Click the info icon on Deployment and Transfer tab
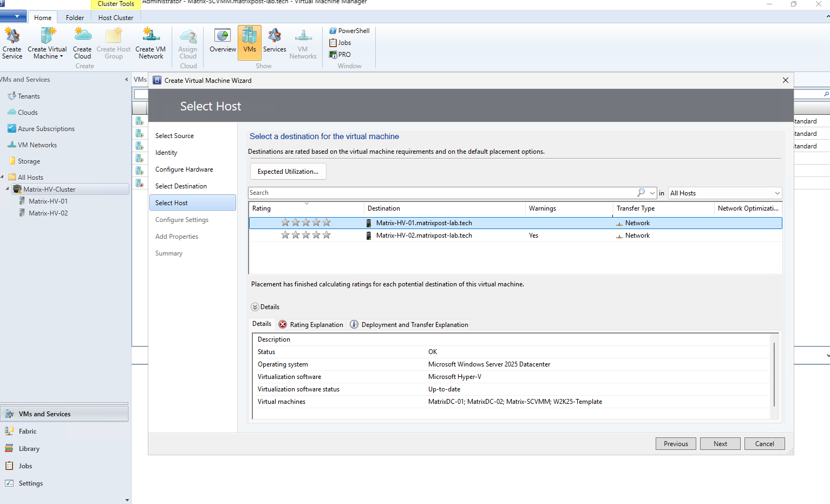830x504 pixels. 354,325
